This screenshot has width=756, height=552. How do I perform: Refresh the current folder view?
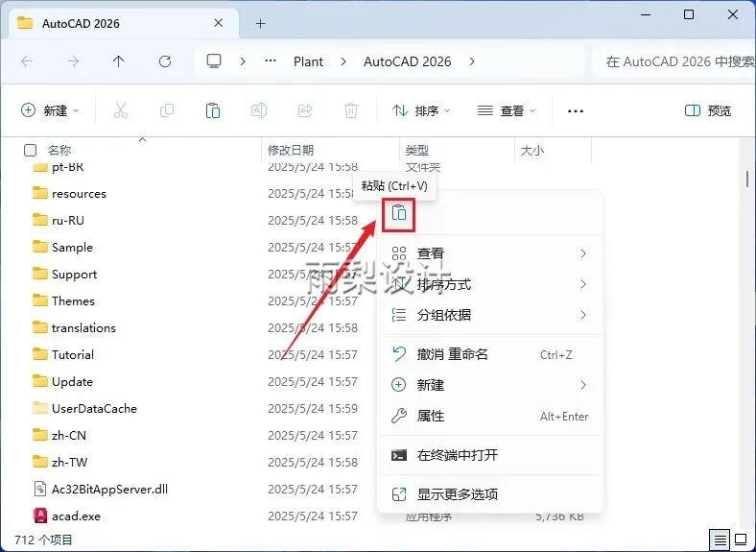(x=165, y=61)
